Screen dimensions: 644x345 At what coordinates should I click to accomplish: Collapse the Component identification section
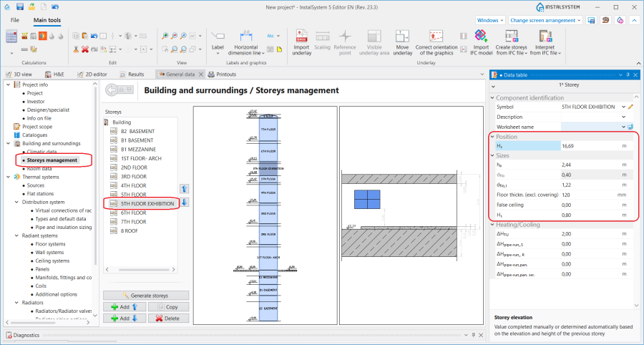[493, 98]
